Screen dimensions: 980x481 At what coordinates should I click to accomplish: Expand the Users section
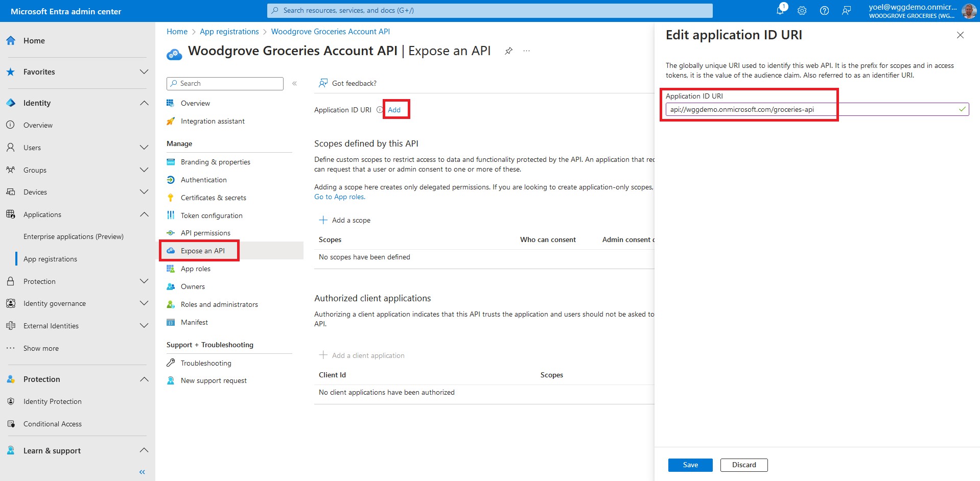point(144,148)
